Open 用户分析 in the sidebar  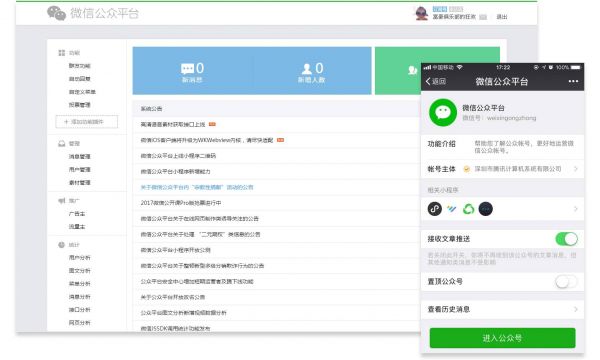tap(80, 257)
